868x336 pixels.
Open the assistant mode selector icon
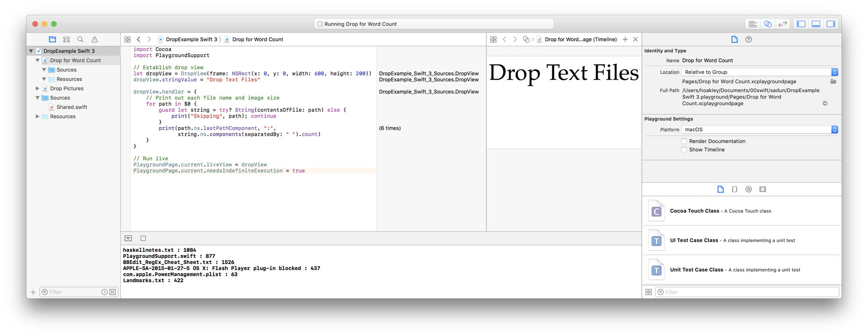[526, 39]
